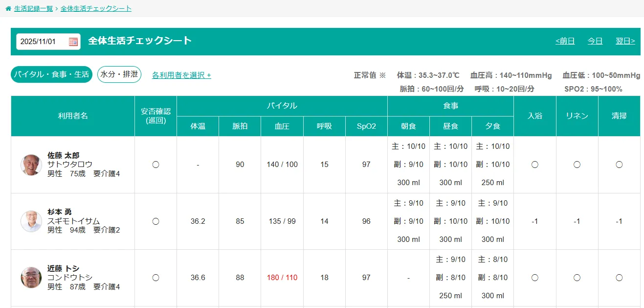The image size is (644, 308).
Task: Open the 生活記録一覧 breadcrumb link
Action: [34, 9]
